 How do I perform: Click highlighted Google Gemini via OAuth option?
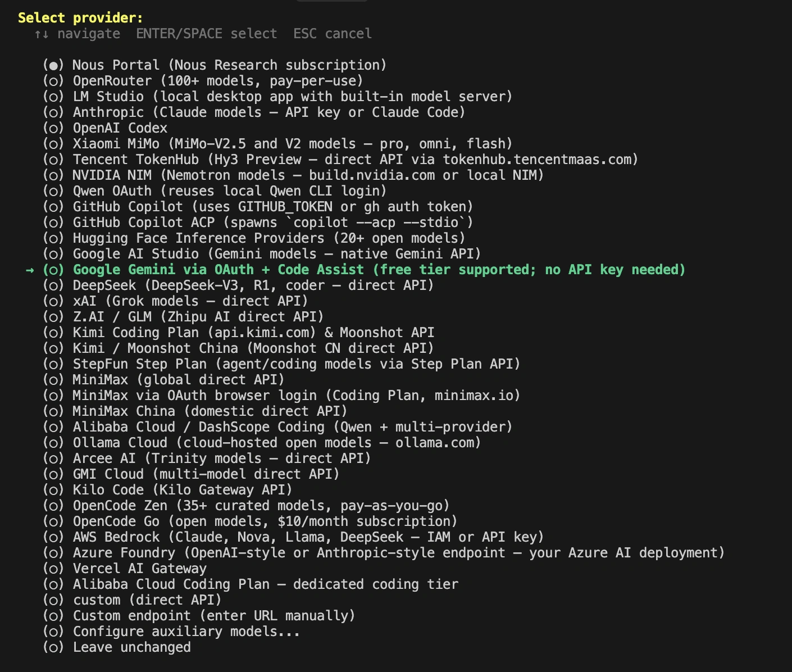(365, 270)
